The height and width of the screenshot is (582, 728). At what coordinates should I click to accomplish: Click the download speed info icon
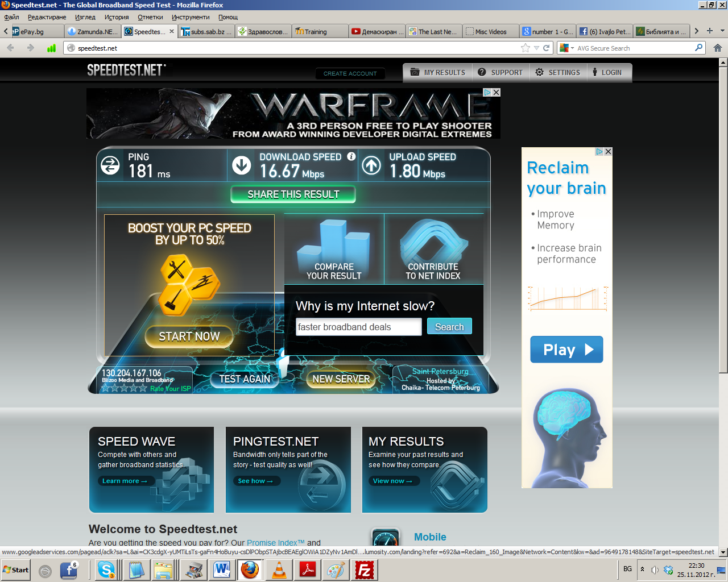[x=351, y=156]
